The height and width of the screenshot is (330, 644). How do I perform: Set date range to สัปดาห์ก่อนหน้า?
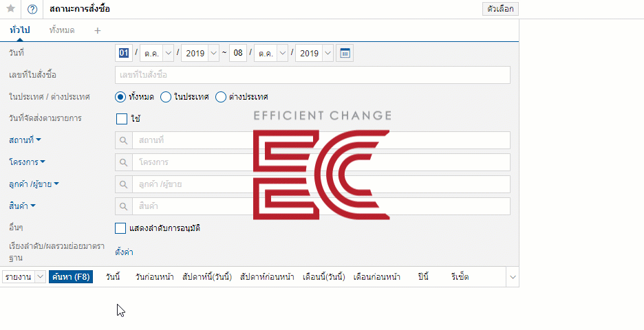point(267,277)
